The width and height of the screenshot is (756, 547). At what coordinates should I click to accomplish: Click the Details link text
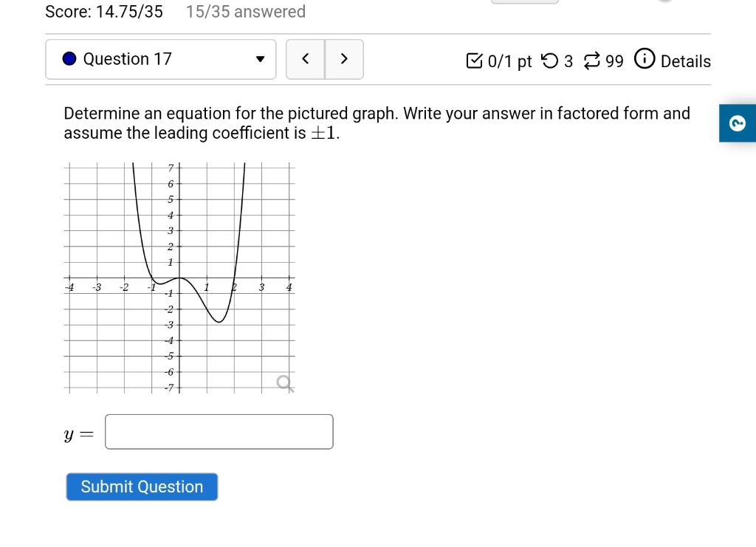(685, 61)
